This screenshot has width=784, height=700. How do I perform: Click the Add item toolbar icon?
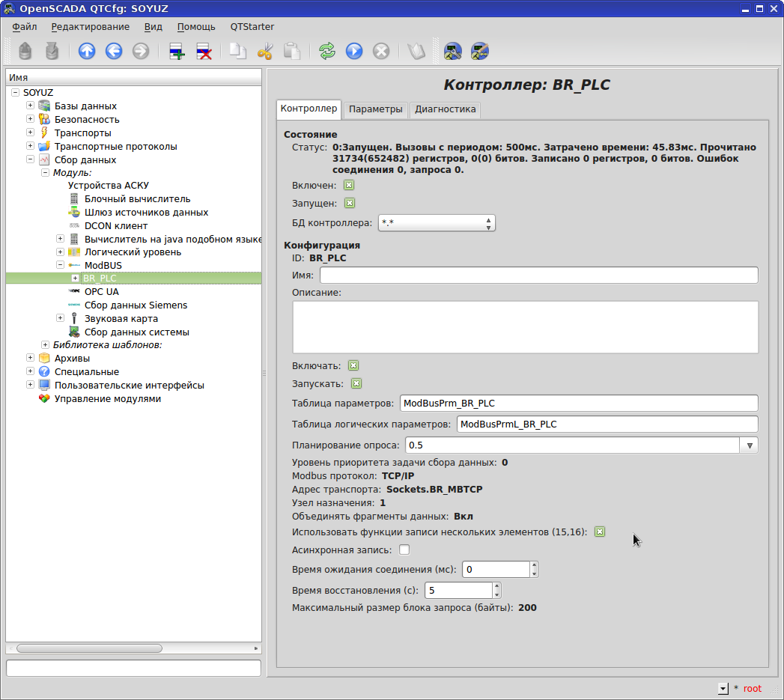(177, 51)
